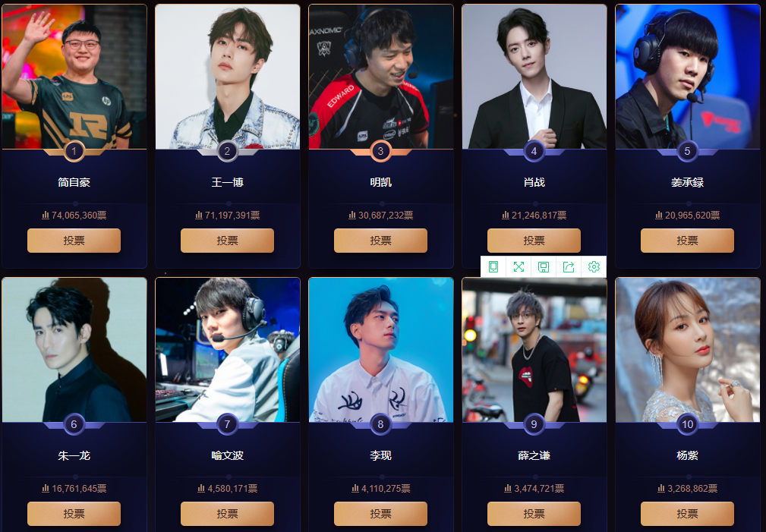
Task: Vote for 薛之谦 using 投票
Action: 534,514
